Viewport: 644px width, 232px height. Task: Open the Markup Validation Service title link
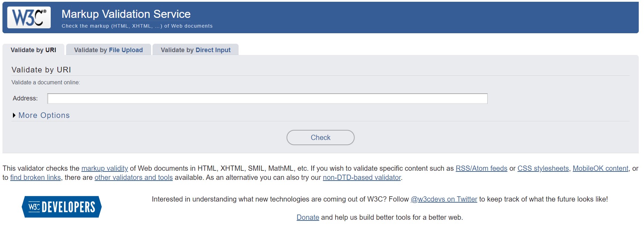tap(126, 14)
